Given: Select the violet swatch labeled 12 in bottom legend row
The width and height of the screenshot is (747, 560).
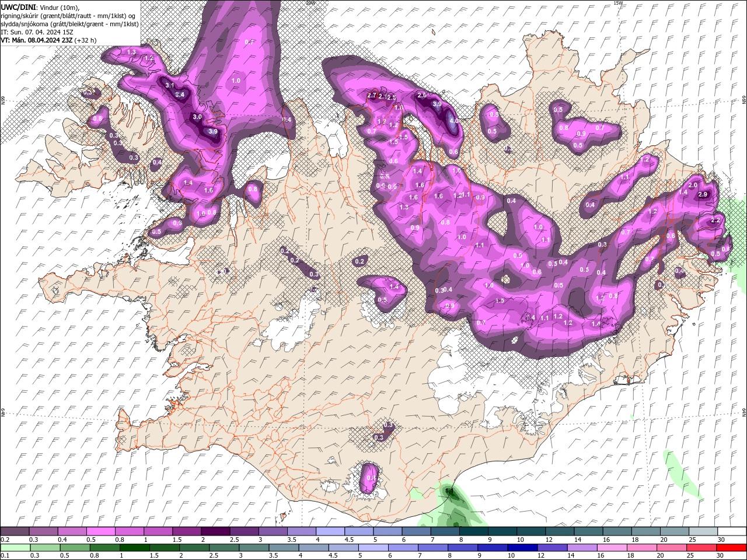Looking at the screenshot, I should coord(551,547).
